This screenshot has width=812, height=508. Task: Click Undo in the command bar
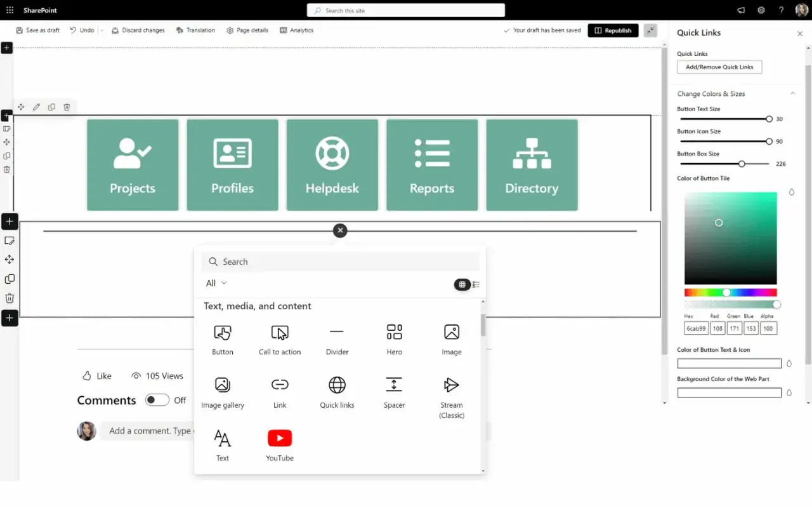click(82, 30)
